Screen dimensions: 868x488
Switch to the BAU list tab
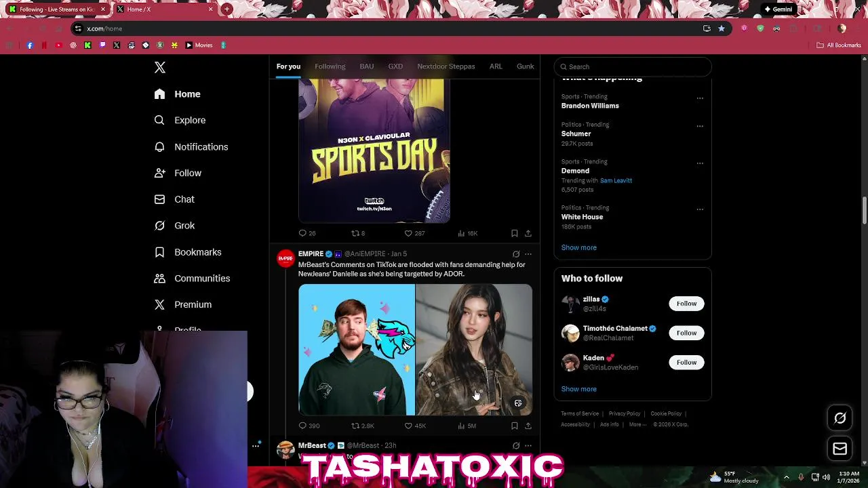(367, 66)
